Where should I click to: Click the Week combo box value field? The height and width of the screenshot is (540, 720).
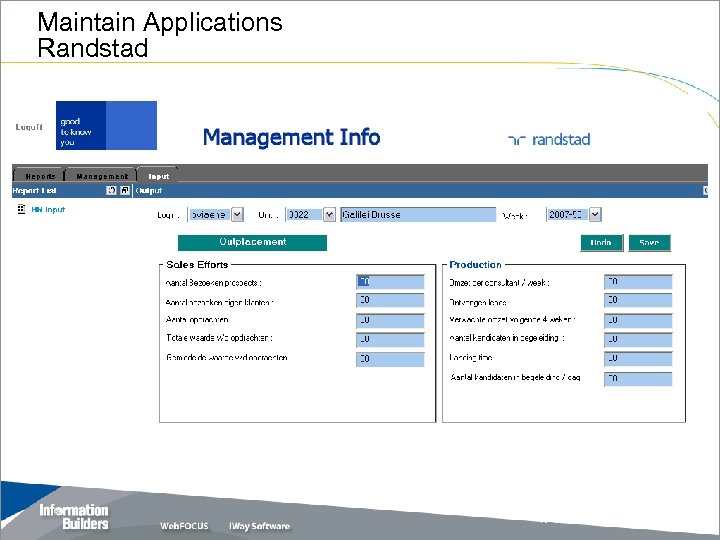568,214
